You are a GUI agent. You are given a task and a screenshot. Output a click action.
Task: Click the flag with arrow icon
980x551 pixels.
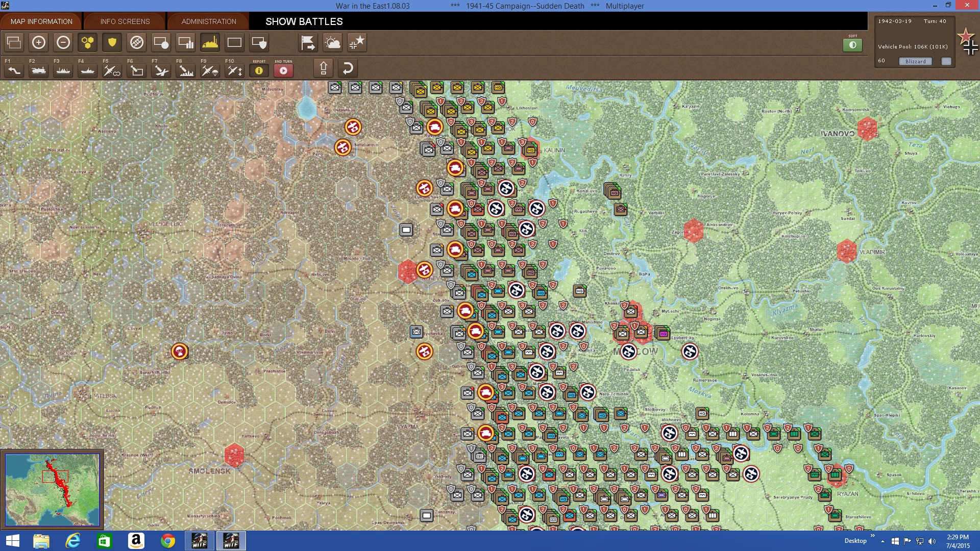308,42
